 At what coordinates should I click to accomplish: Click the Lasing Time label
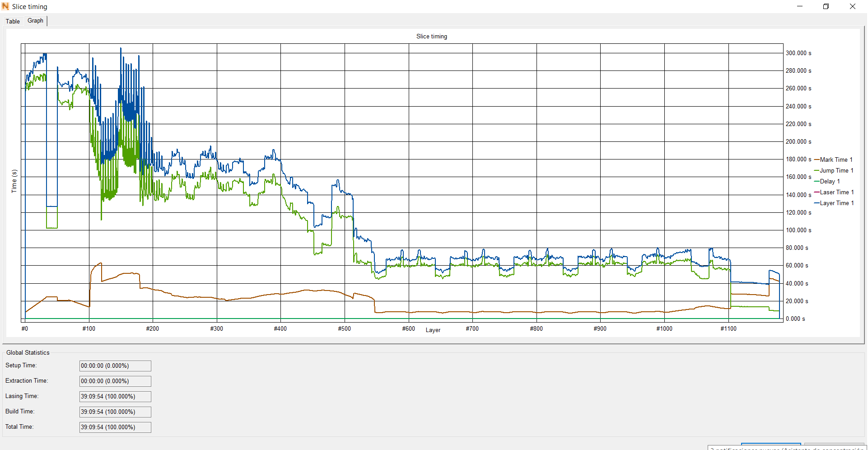(22, 396)
